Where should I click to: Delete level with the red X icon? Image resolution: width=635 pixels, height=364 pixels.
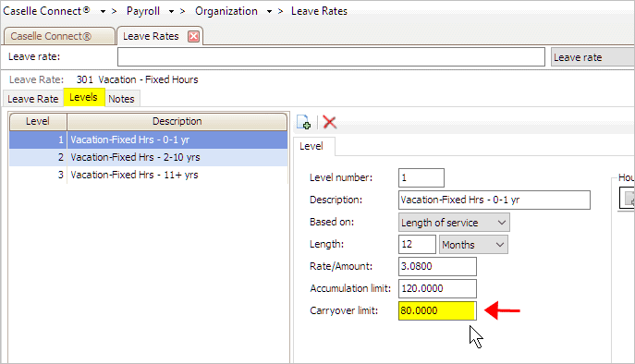[x=330, y=122]
